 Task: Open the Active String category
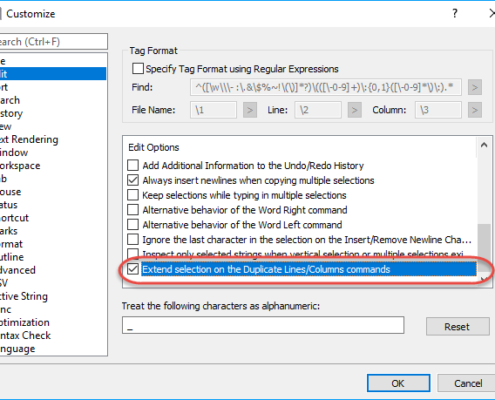[x=24, y=296]
